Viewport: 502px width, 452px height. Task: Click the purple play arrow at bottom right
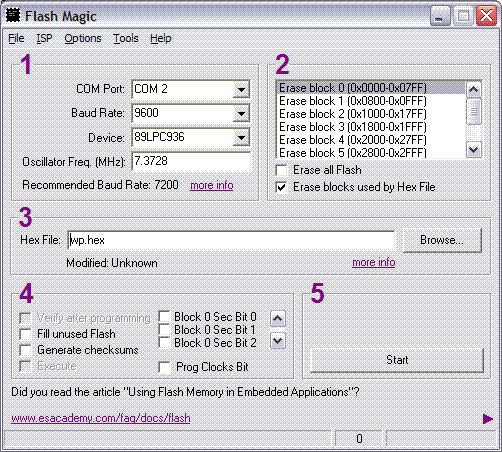pyautogui.click(x=488, y=419)
